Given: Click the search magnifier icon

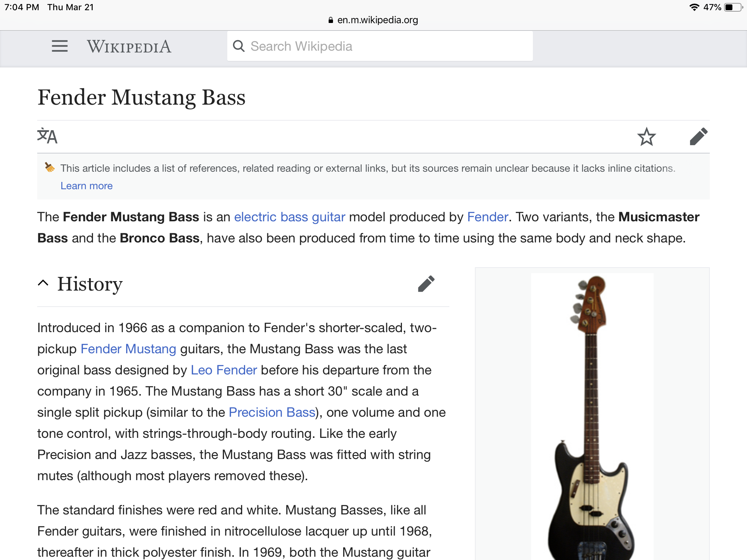Looking at the screenshot, I should [x=239, y=46].
